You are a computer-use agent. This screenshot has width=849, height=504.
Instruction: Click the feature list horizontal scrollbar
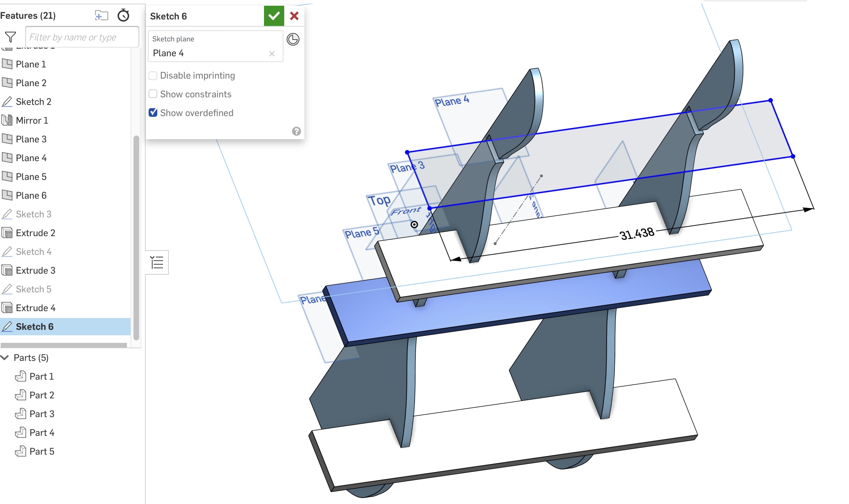point(63,345)
